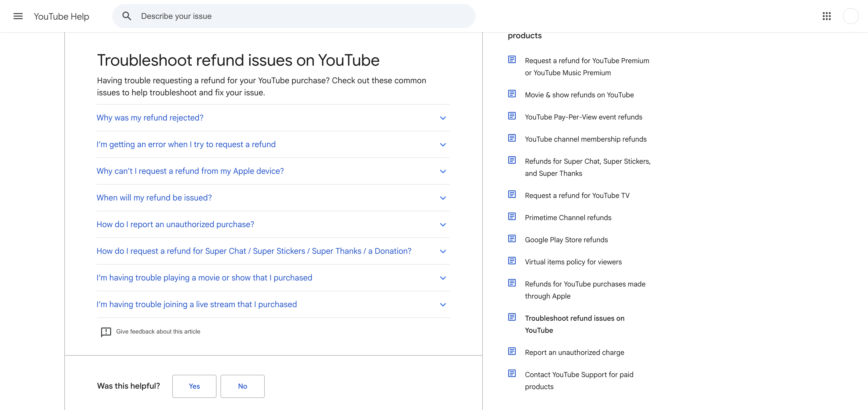Open Primetime Channel refunds article

(x=568, y=218)
